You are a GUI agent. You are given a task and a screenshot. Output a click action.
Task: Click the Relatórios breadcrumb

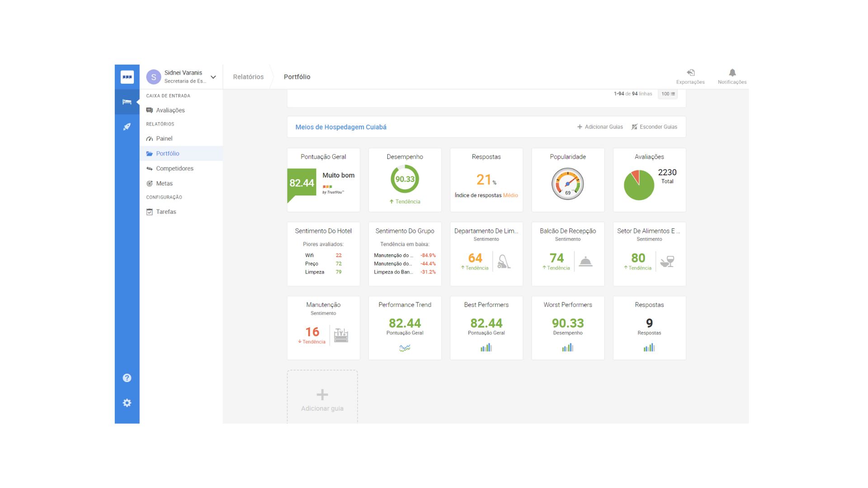[248, 77]
